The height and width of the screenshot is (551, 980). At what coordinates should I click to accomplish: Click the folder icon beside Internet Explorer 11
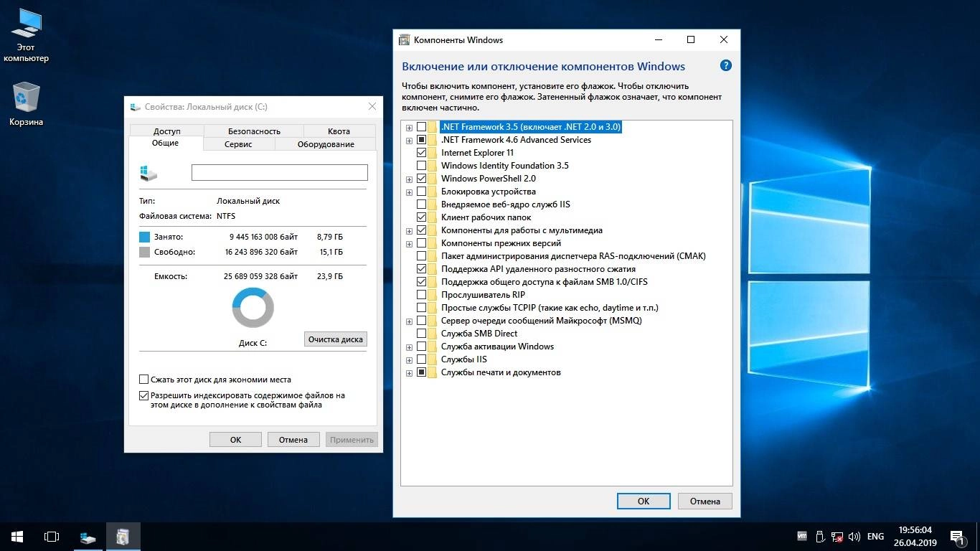(433, 153)
